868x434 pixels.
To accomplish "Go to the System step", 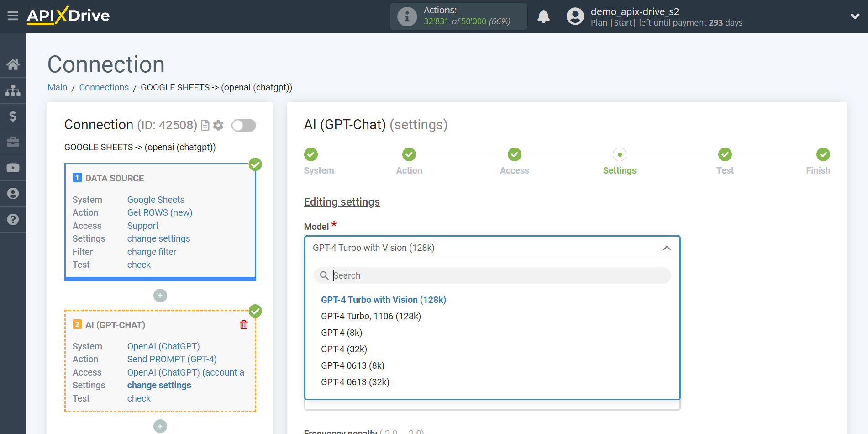I will click(311, 154).
